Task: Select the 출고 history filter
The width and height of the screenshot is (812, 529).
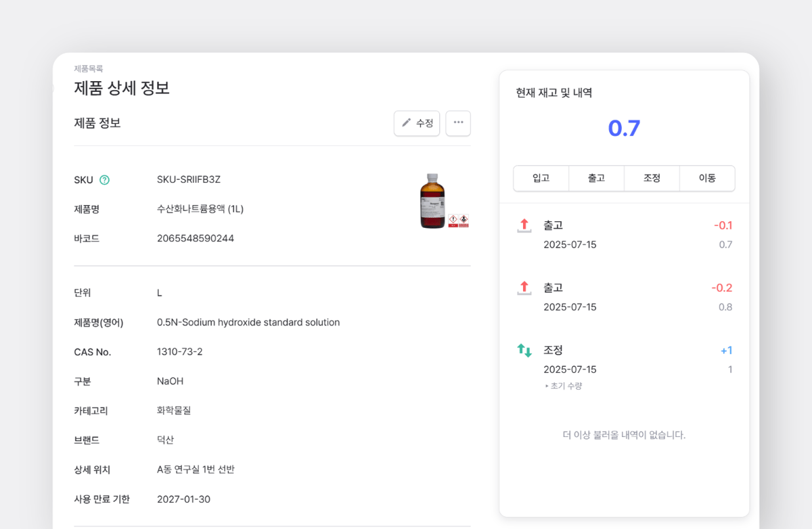Action: pos(596,178)
